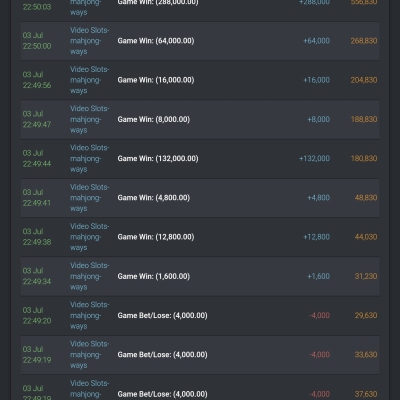Click the 268,830 balance value
The height and width of the screenshot is (400, 400).
364,41
